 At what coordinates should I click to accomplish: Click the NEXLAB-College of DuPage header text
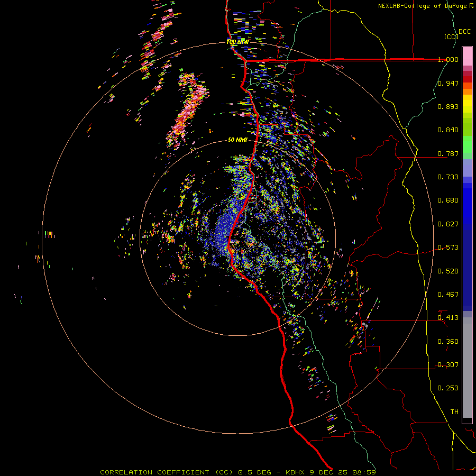[x=422, y=6]
